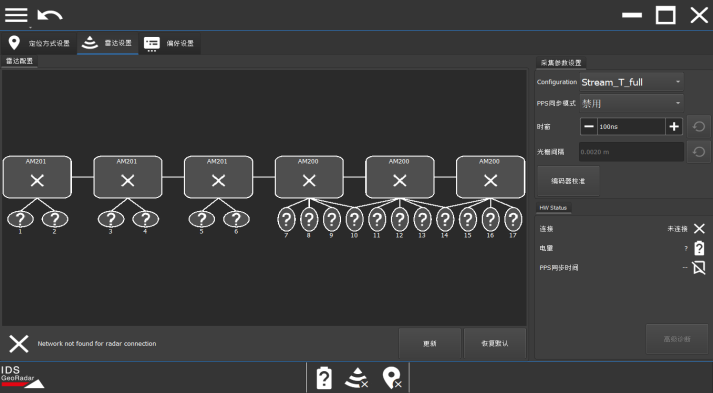Open the hamburger main menu

coord(16,15)
